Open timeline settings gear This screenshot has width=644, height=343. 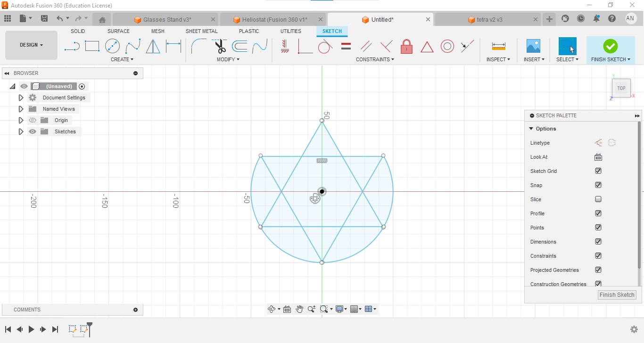point(634,329)
